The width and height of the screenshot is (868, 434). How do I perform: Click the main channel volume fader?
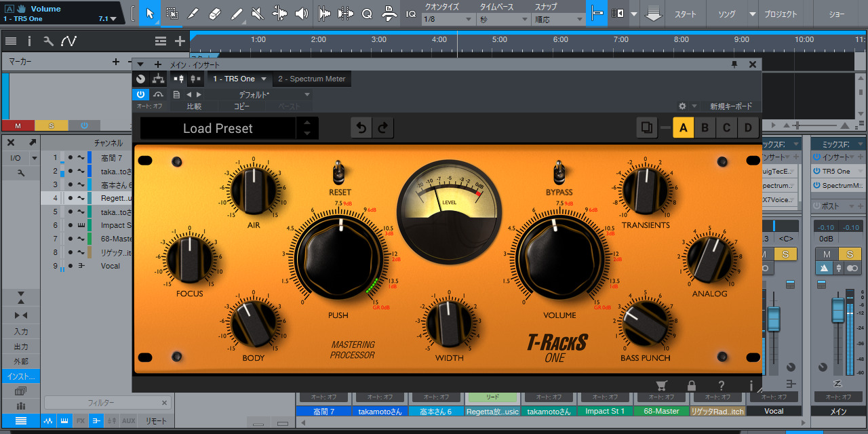[x=838, y=311]
